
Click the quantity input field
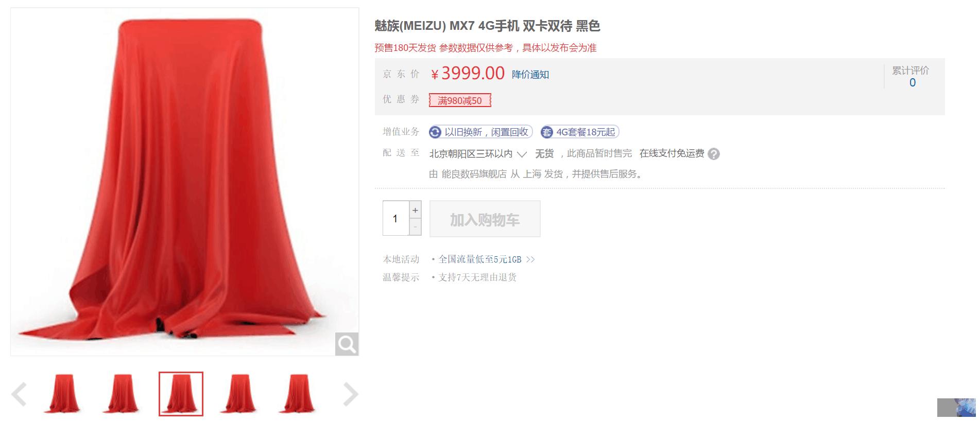click(x=396, y=218)
